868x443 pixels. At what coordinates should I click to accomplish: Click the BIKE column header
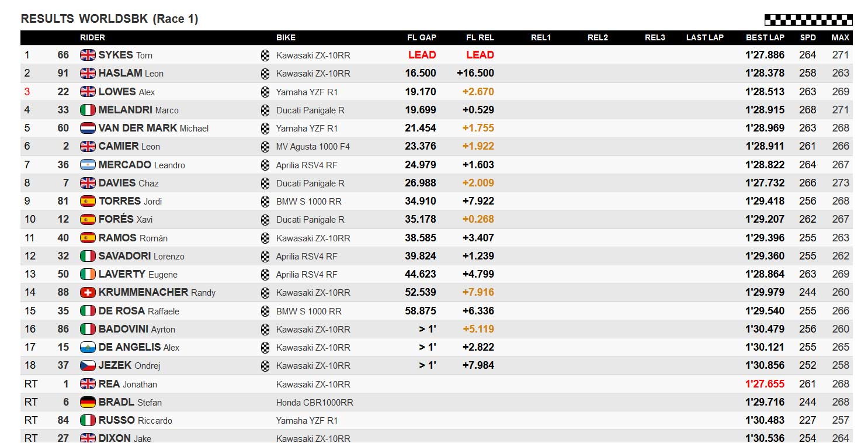pos(286,37)
